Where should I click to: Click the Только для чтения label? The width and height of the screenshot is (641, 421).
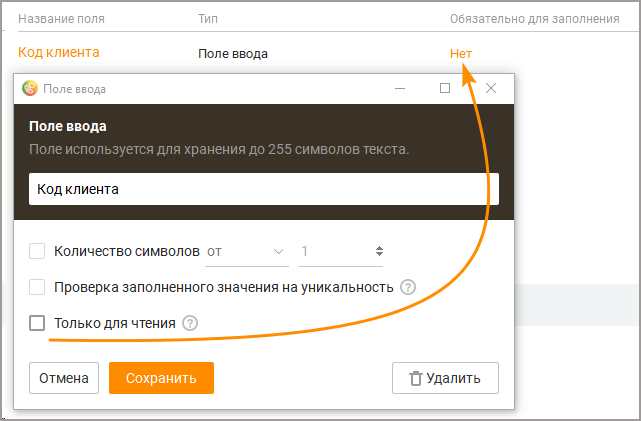tap(115, 323)
